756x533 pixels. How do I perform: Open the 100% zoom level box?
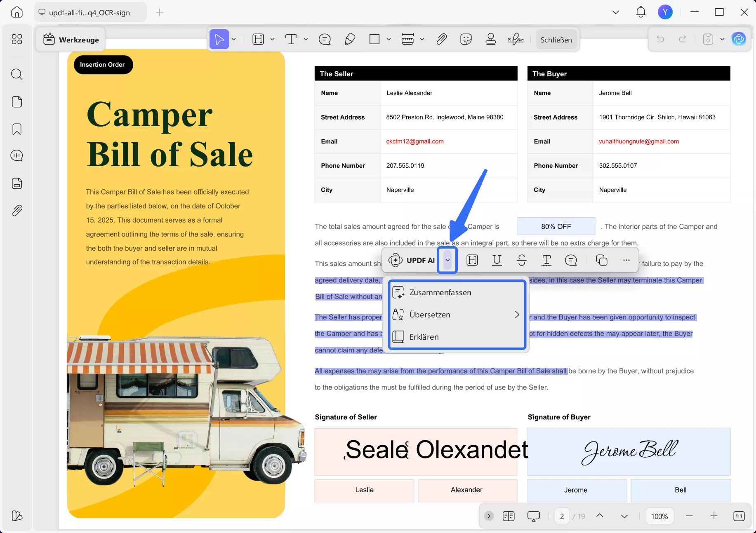coord(659,516)
